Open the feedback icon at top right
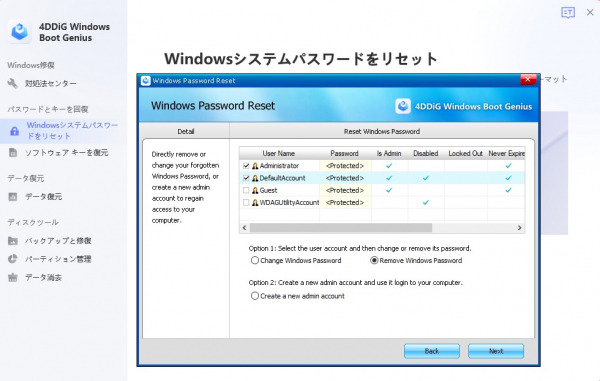 (568, 13)
